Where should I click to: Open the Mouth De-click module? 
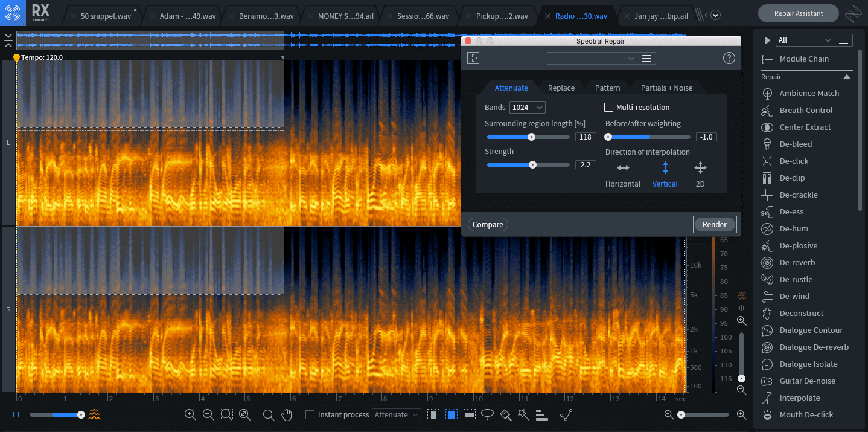point(806,415)
